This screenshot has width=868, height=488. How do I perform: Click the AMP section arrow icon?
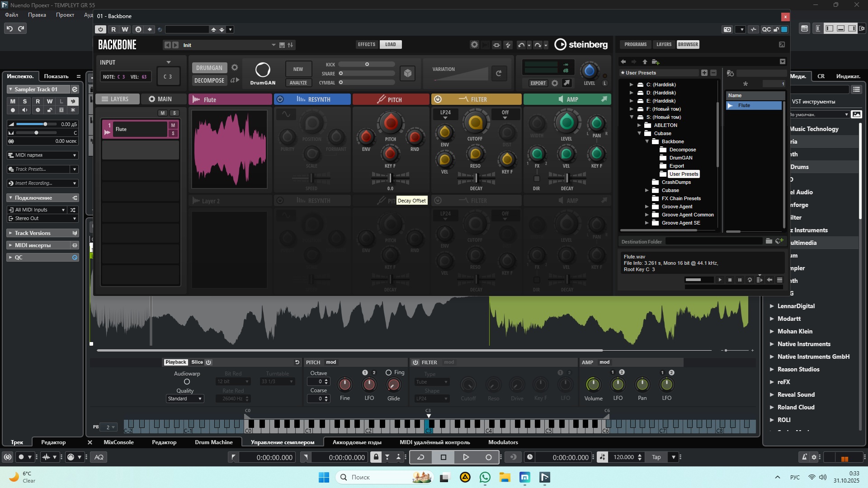[604, 99]
